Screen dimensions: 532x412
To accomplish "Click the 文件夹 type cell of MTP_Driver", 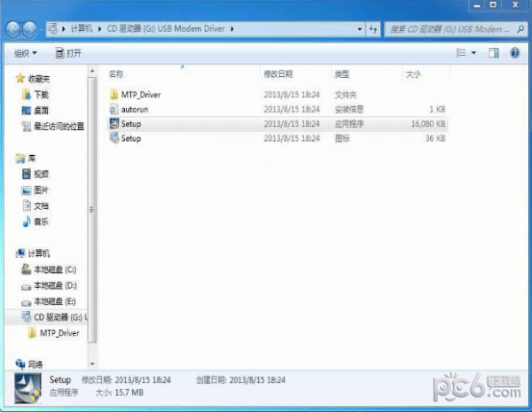I will pyautogui.click(x=346, y=95).
